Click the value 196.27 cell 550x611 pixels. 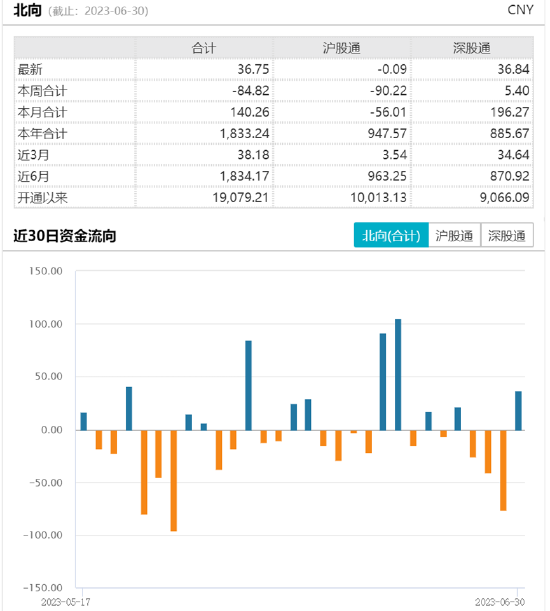[510, 112]
